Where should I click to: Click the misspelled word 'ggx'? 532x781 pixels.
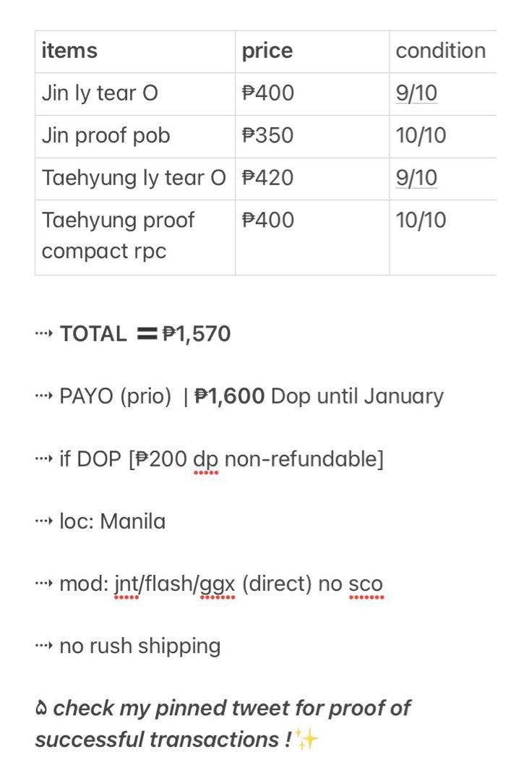[x=217, y=584]
